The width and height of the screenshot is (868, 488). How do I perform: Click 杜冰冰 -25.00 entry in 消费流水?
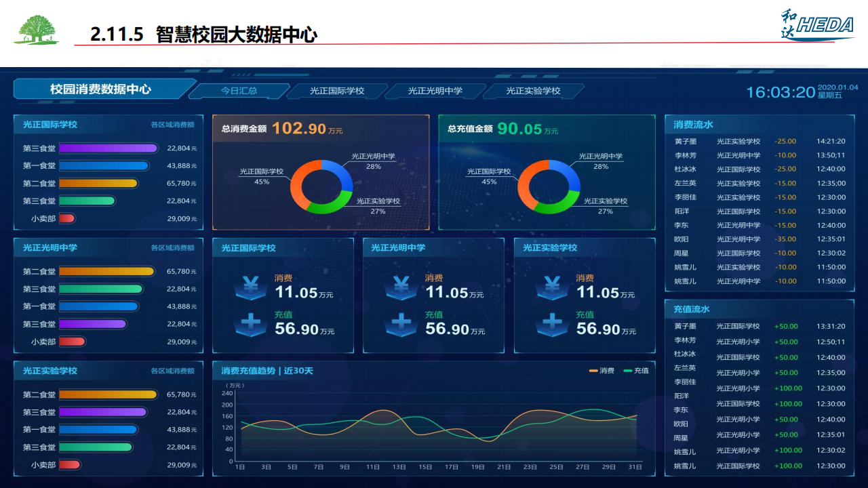[x=759, y=169]
